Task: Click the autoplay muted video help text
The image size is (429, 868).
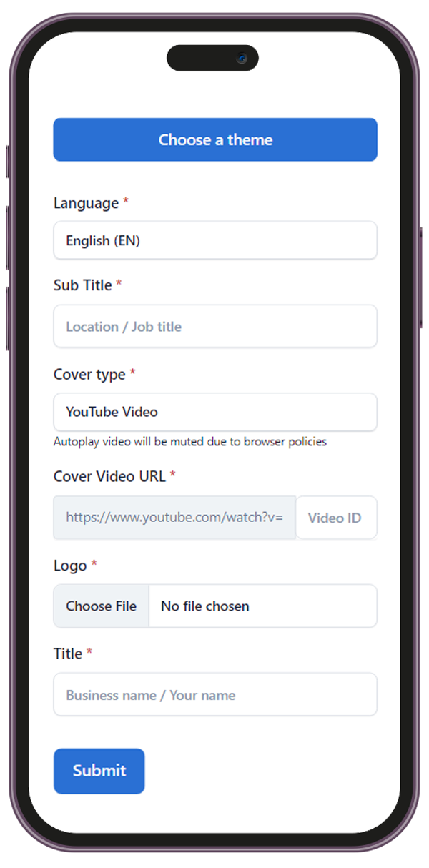Action: (190, 442)
